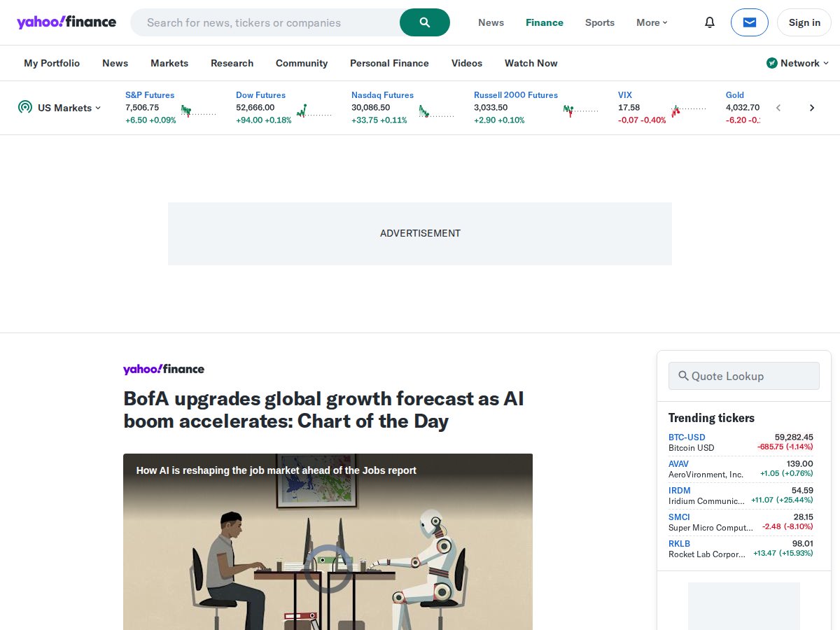This screenshot has height=630, width=840.
Task: Click the BofA upgrades article headline
Action: point(324,409)
